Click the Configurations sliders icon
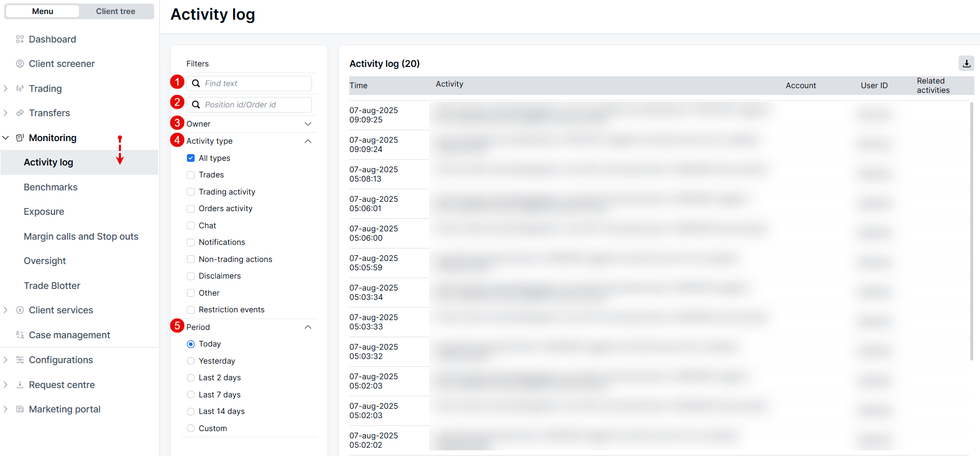Screen dimensions: 980x456 tap(20, 360)
